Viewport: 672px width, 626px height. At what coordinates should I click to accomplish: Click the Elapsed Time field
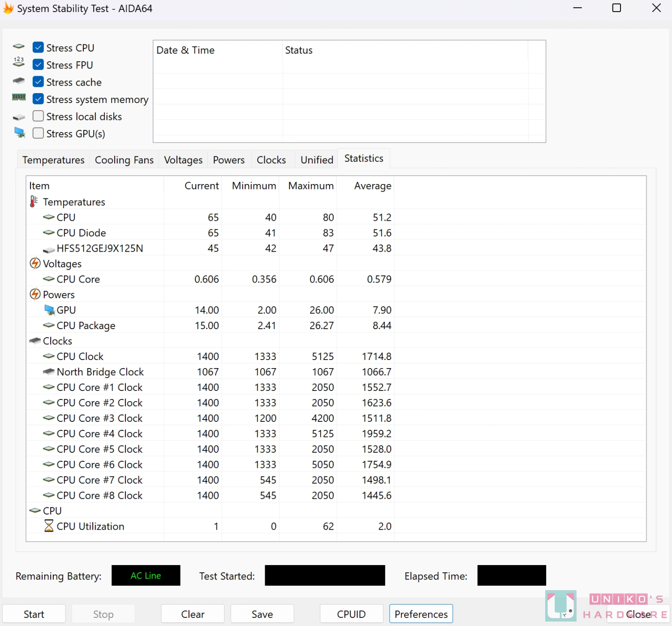[x=512, y=575]
